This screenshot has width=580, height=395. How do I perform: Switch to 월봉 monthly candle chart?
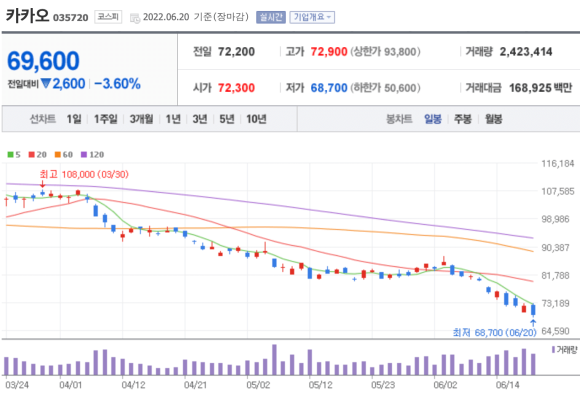point(493,119)
